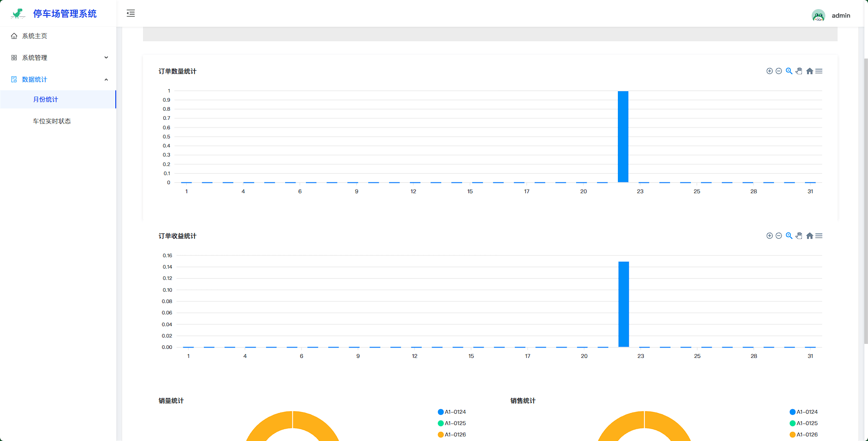Click the 销量统计 chart title
868x441 pixels.
click(x=171, y=401)
